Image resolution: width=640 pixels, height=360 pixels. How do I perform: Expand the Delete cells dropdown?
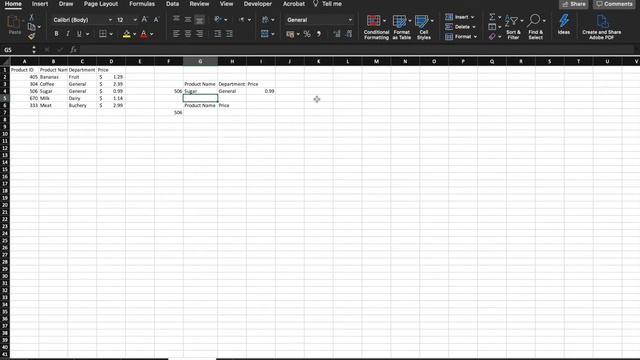click(474, 27)
